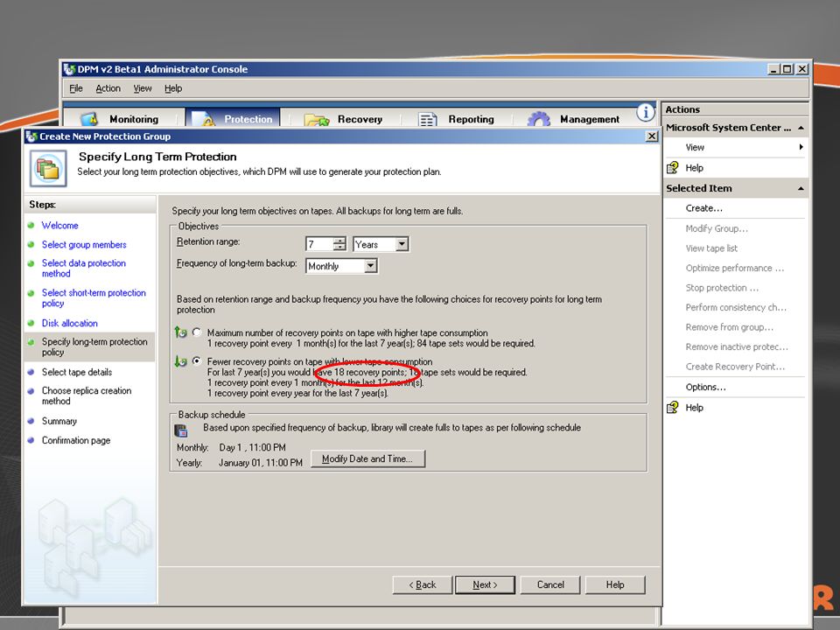
Task: Click Choose replica creation method step
Action: (x=87, y=395)
